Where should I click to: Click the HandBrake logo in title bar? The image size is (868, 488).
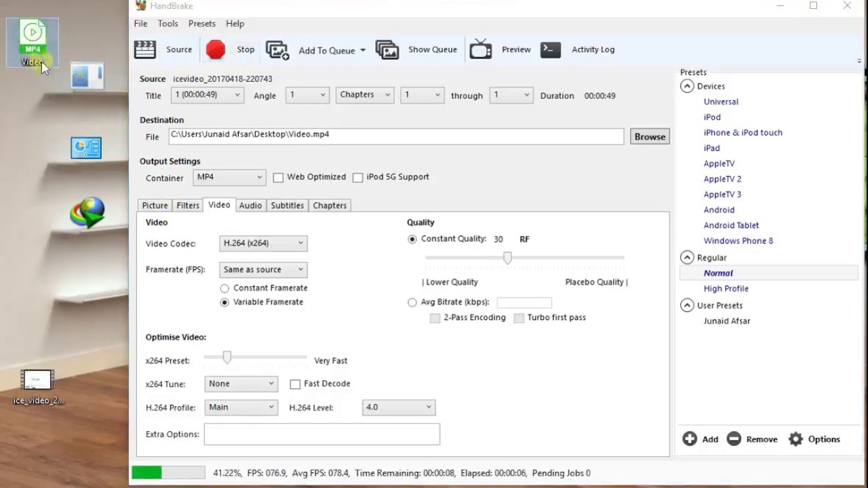(140, 5)
